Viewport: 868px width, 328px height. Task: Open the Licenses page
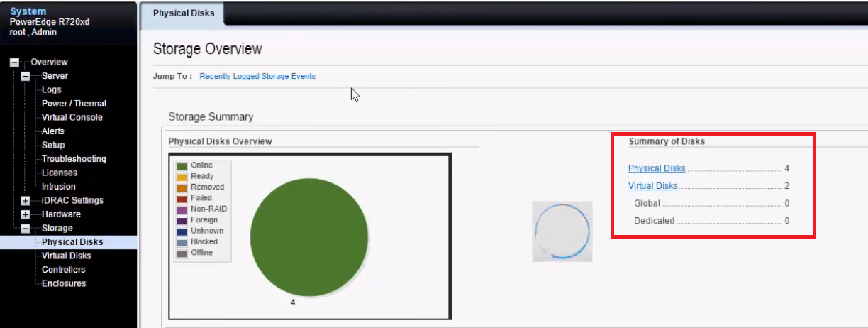pyautogui.click(x=59, y=173)
